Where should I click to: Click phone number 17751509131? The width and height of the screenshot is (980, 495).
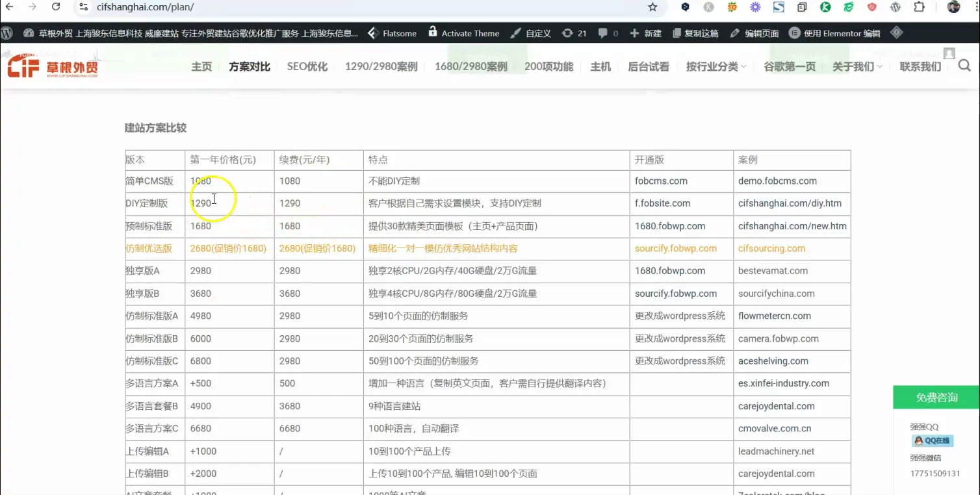[935, 473]
